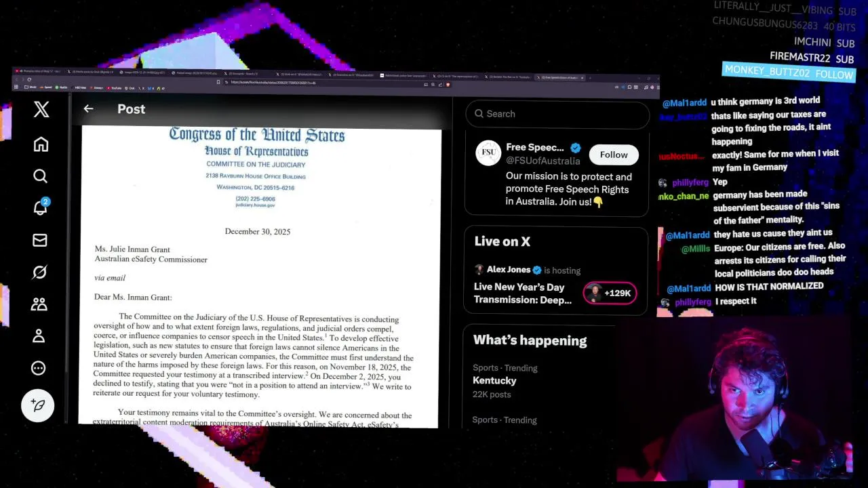Click 'Our mission is to protect' bio text

click(569, 189)
